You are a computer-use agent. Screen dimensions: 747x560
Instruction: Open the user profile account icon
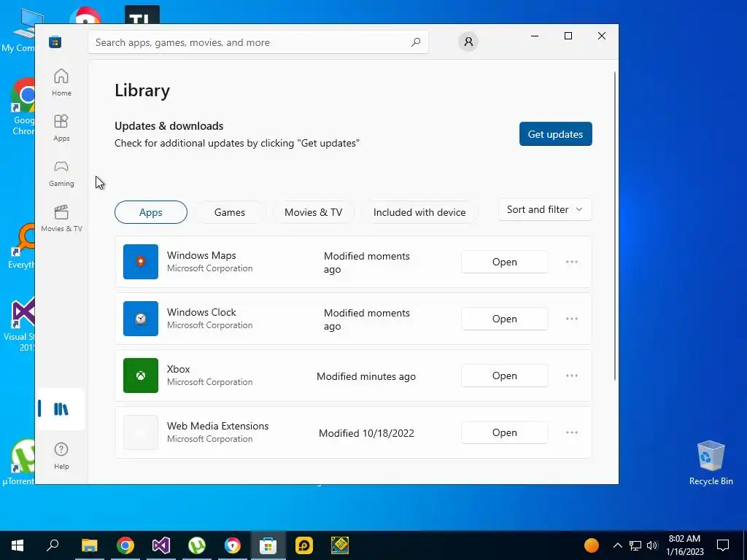[468, 42]
